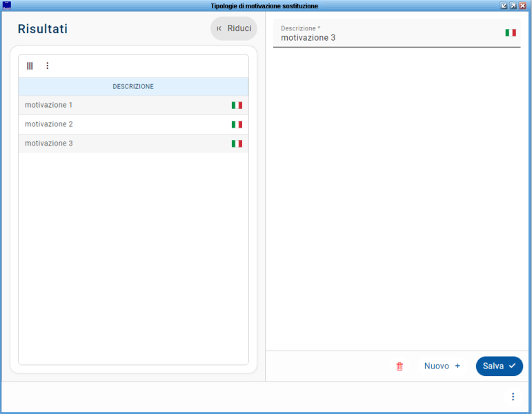Image resolution: width=532 pixels, height=414 pixels.
Task: Sort by the DESCRIZIONE column header
Action: (x=133, y=87)
